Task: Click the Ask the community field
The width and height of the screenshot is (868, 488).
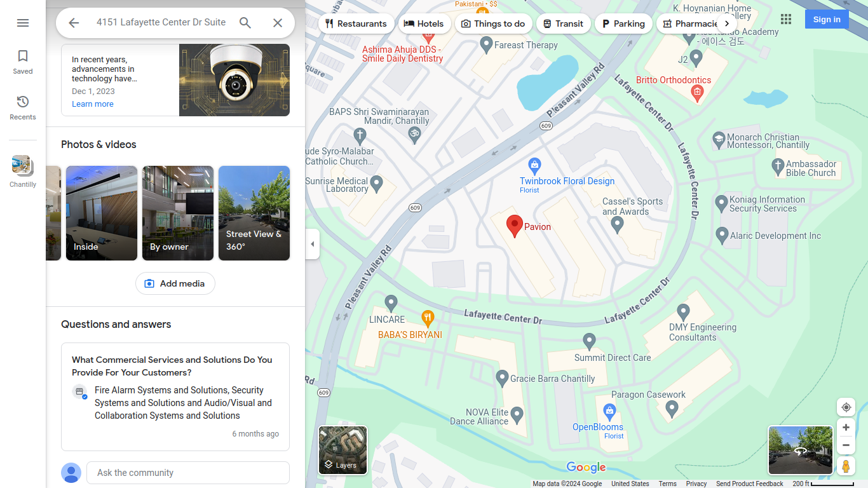Action: click(188, 473)
